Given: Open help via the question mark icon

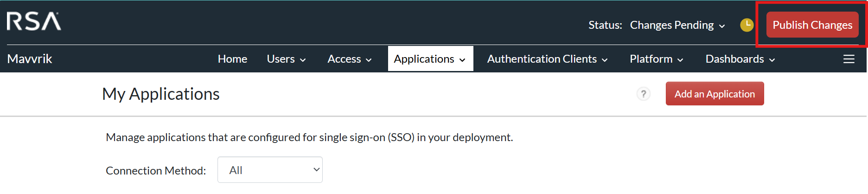Looking at the screenshot, I should click(x=643, y=94).
